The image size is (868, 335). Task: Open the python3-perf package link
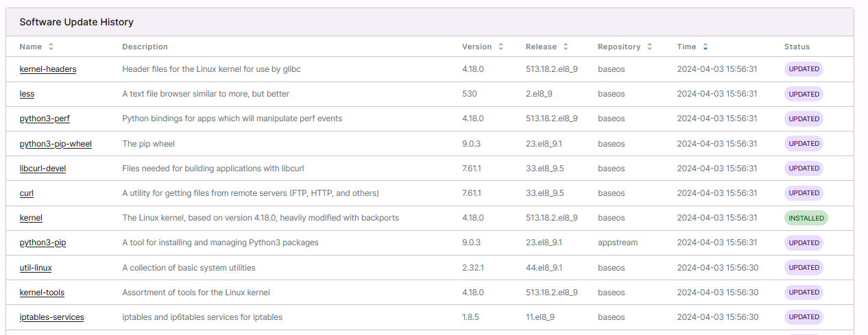(45, 119)
